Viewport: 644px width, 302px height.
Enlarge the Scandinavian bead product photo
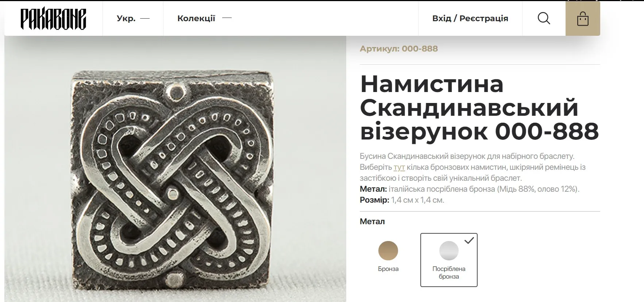tap(175, 169)
